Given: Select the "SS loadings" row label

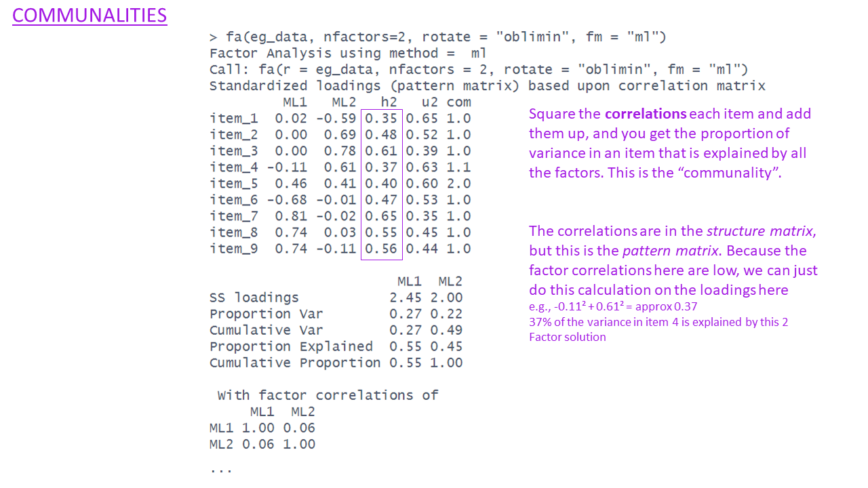Looking at the screenshot, I should (254, 298).
